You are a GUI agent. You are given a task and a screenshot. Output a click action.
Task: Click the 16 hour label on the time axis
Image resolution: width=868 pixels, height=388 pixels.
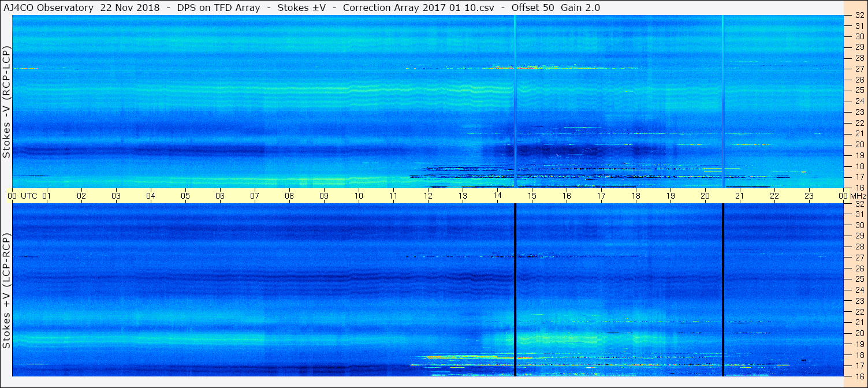(x=567, y=196)
